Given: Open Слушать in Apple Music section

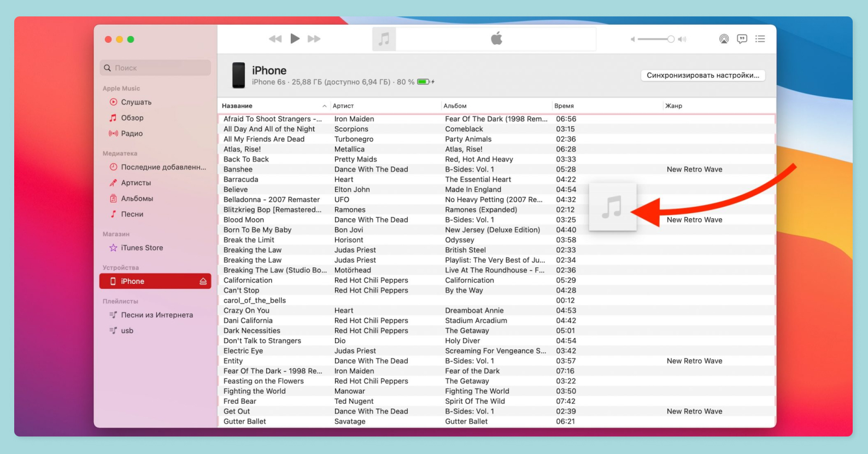Looking at the screenshot, I should click(x=136, y=102).
